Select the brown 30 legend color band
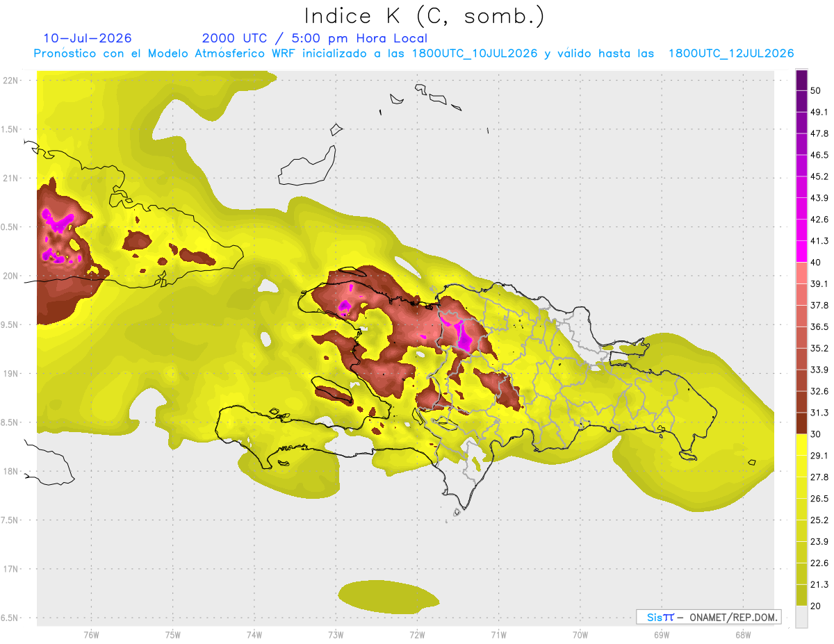 801,423
